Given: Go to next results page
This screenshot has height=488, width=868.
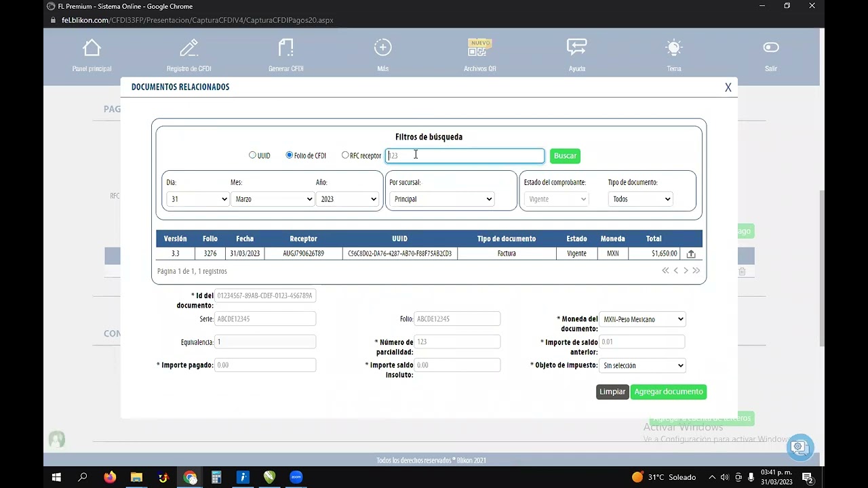Looking at the screenshot, I should [x=686, y=271].
